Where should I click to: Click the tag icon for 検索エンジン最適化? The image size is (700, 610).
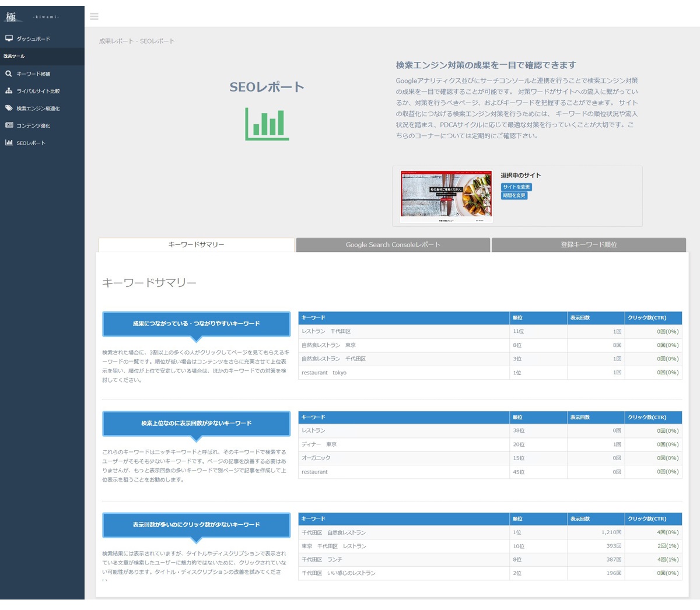[x=9, y=108]
